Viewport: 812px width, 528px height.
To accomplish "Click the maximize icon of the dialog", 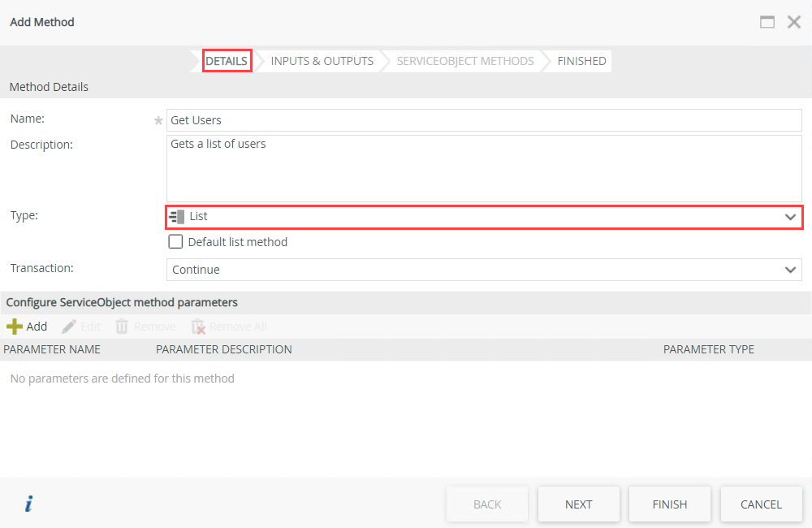I will tap(767, 22).
